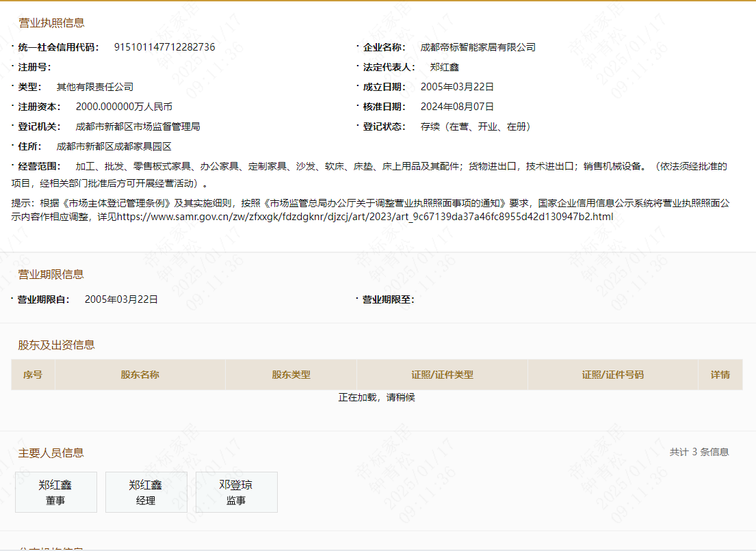Click the samr.gov.cn notice URL
756x551 pixels.
pos(365,217)
